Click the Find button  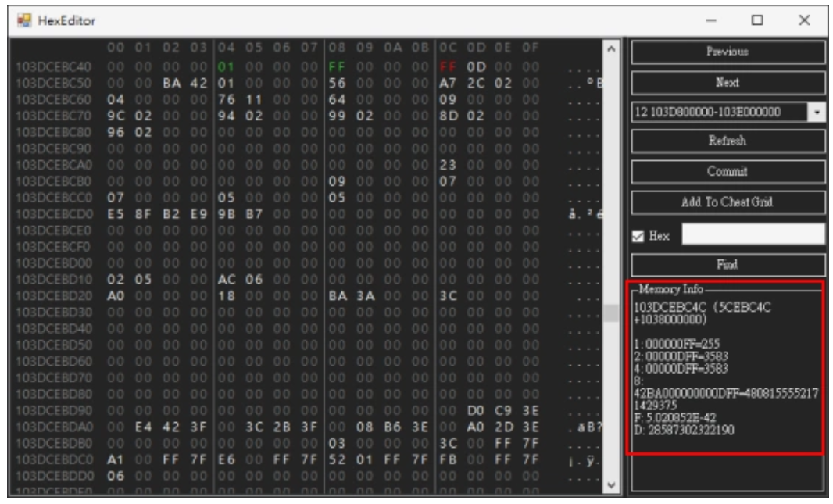[x=728, y=264]
